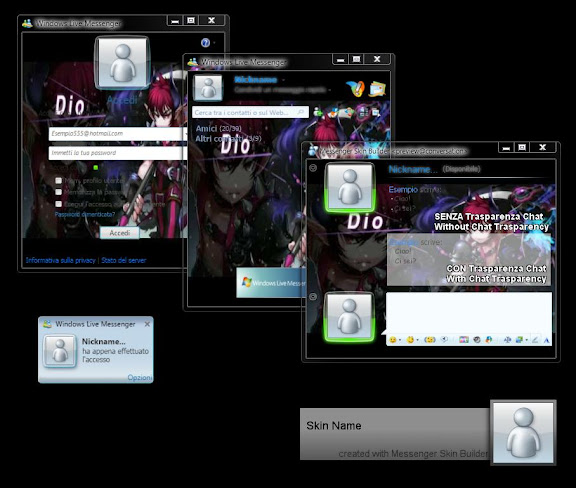
Task: Focus the Cerca tra i contatti search box
Action: 251,112
